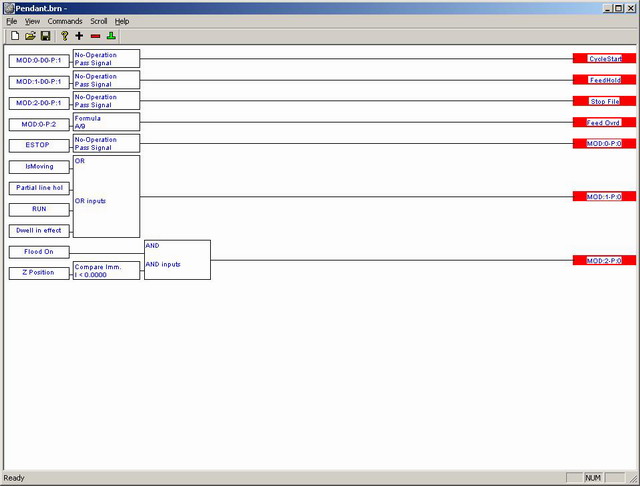Click the Help question mark icon
This screenshot has width=640, height=486.
(x=64, y=36)
